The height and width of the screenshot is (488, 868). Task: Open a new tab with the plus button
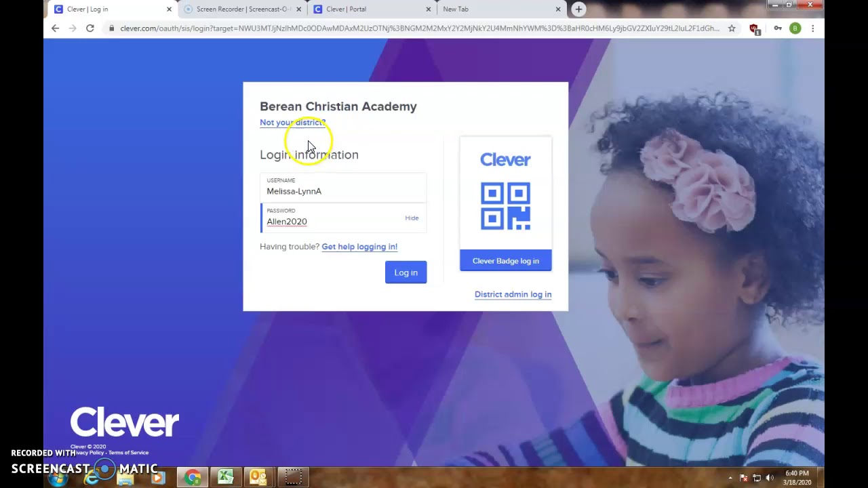578,9
